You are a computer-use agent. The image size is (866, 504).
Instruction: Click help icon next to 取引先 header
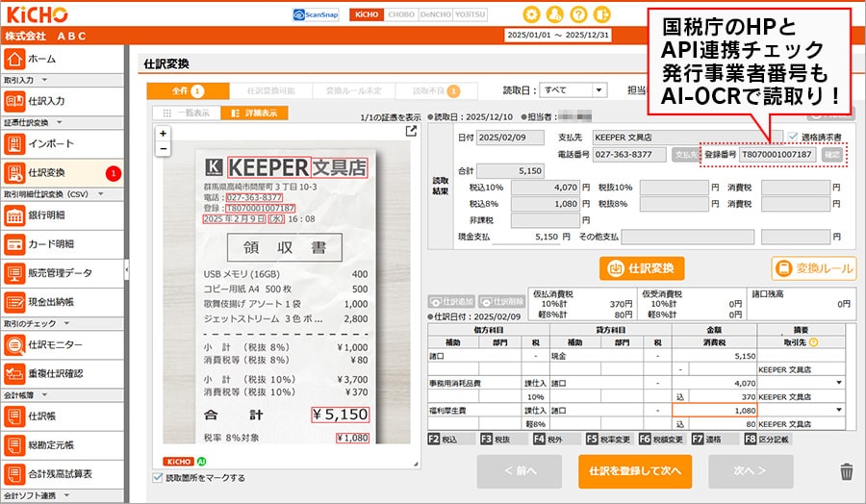click(x=814, y=342)
